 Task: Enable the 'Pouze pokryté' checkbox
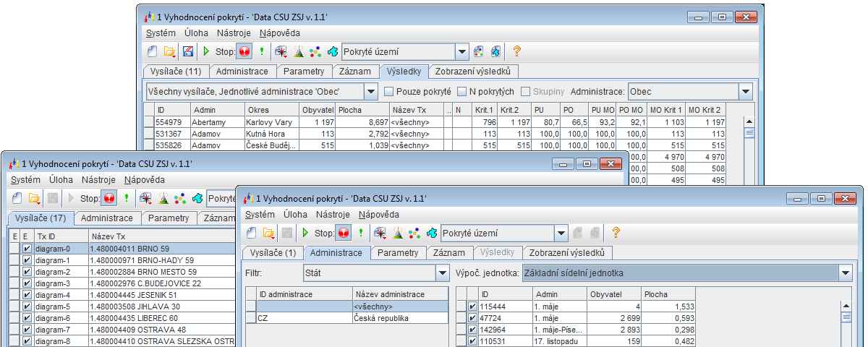[388, 92]
